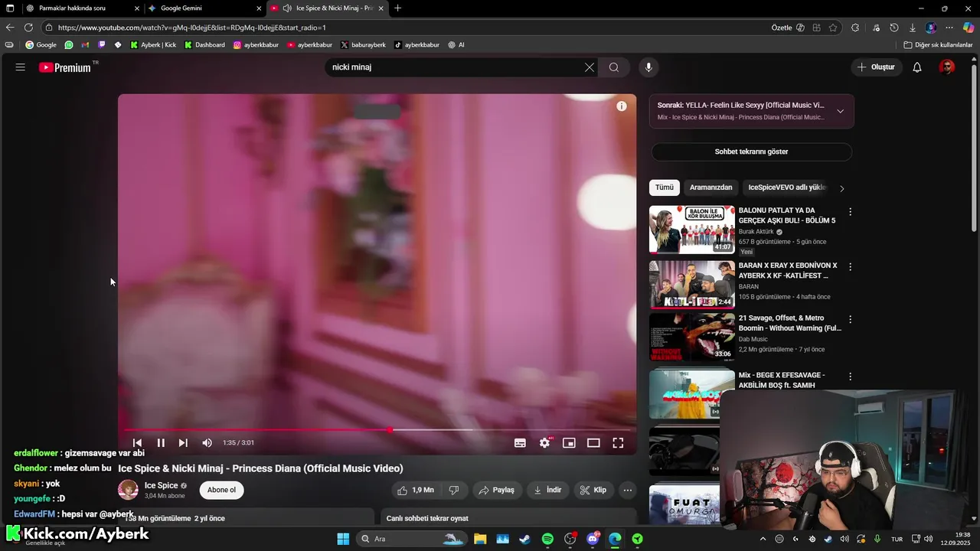
Task: Skip to previous video in player
Action: pyautogui.click(x=137, y=442)
